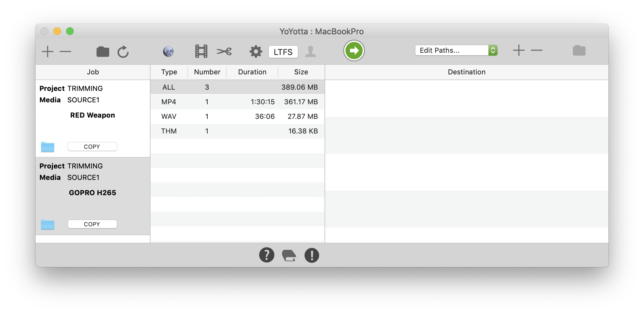
Task: Click the LTFS button
Action: (283, 52)
